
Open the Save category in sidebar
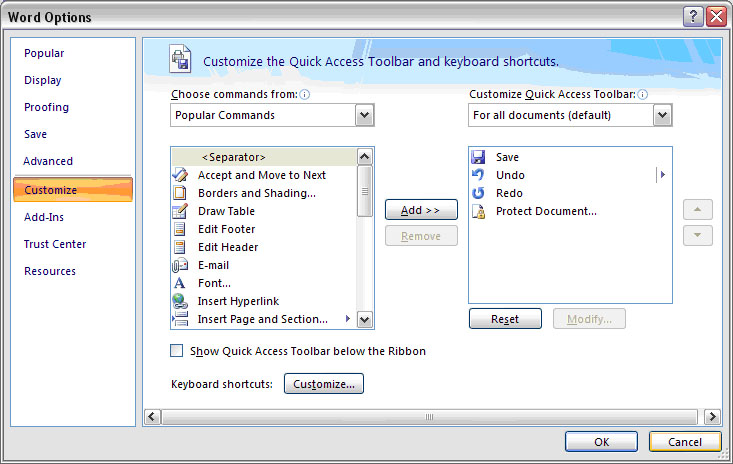tap(36, 134)
